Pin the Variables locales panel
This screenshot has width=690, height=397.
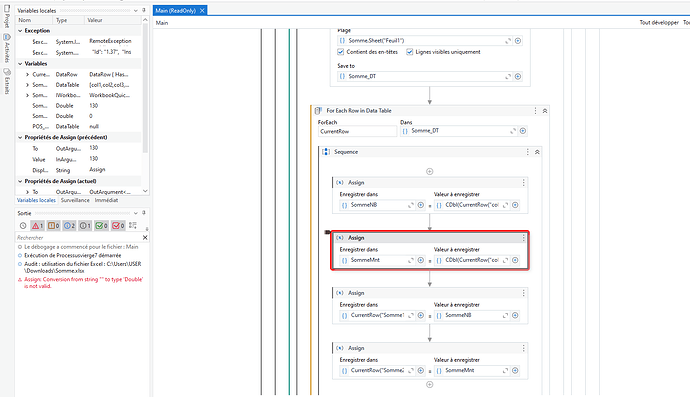(143, 10)
